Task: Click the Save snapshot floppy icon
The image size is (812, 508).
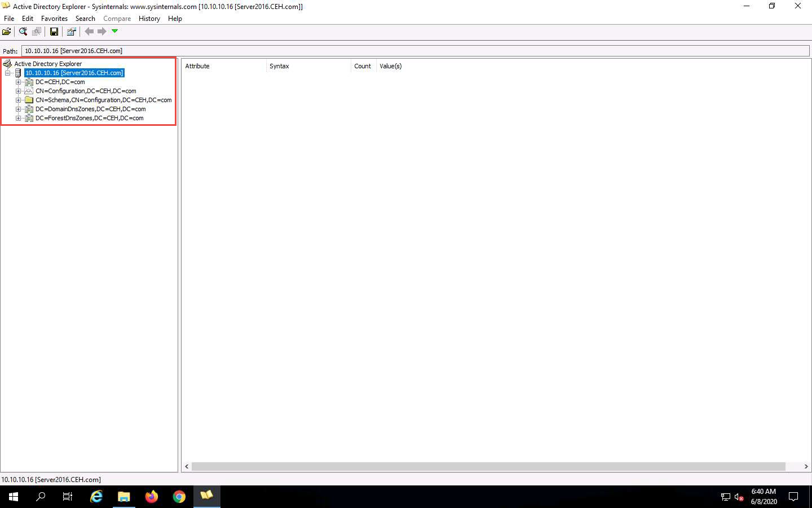Action: [x=54, y=32]
